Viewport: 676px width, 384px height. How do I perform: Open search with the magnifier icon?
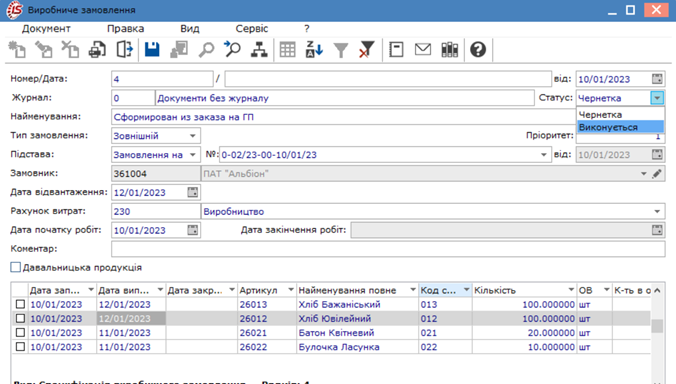pos(206,50)
